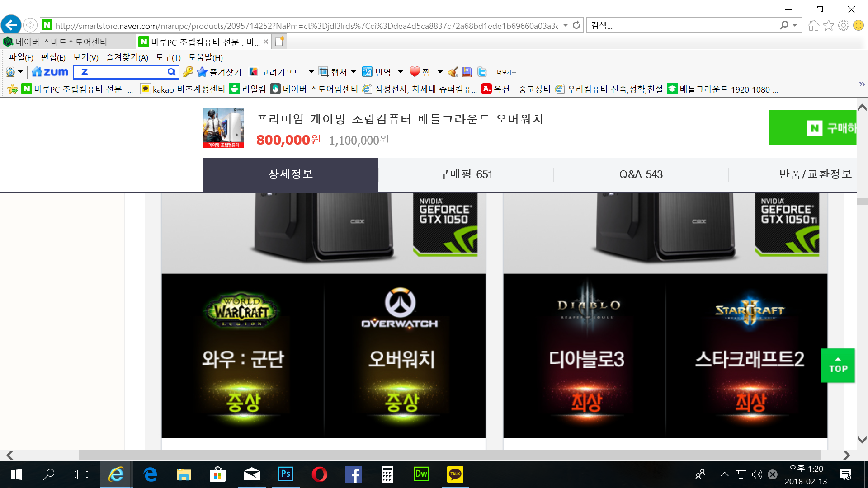Open Dreamweaver from the taskbar
Image resolution: width=868 pixels, height=488 pixels.
(421, 474)
